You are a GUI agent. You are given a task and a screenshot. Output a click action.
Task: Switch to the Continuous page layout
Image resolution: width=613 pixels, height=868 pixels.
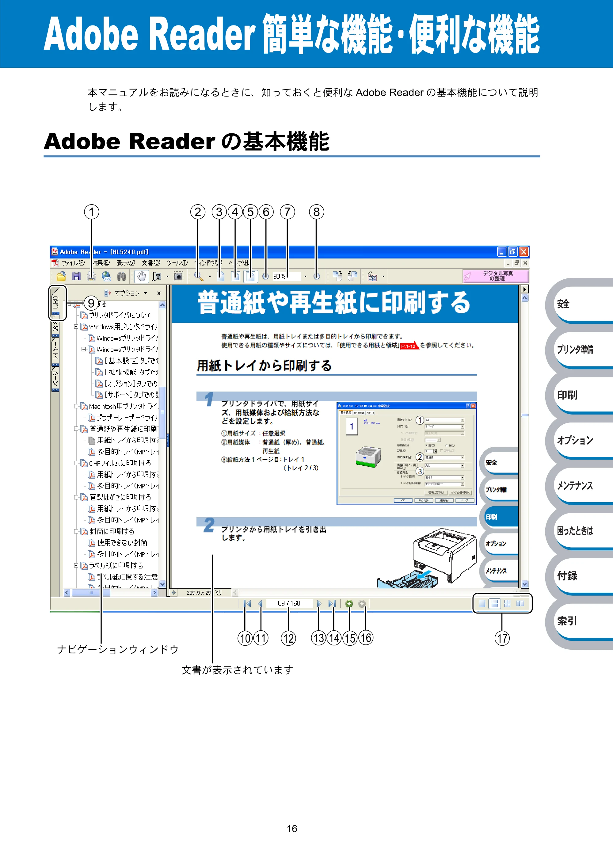click(494, 603)
